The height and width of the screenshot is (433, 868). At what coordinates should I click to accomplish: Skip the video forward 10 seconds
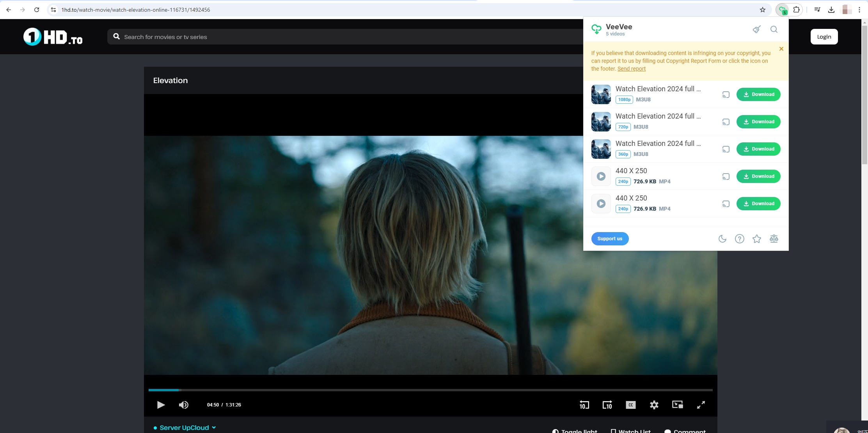click(607, 405)
